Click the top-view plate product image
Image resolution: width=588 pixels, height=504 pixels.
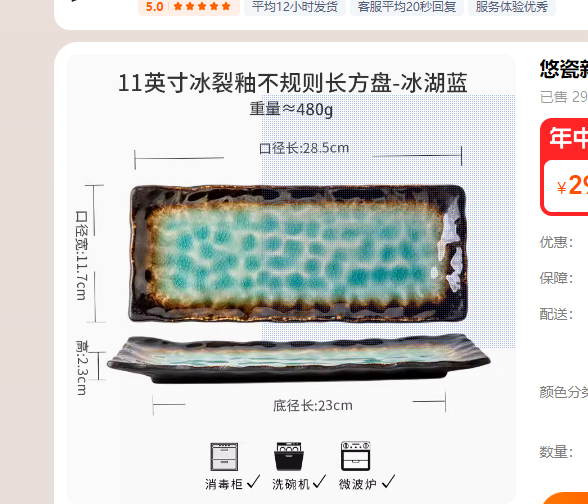(x=298, y=254)
